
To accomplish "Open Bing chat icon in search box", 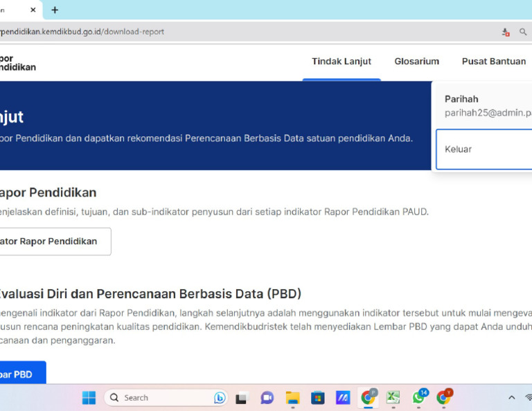I will [220, 398].
